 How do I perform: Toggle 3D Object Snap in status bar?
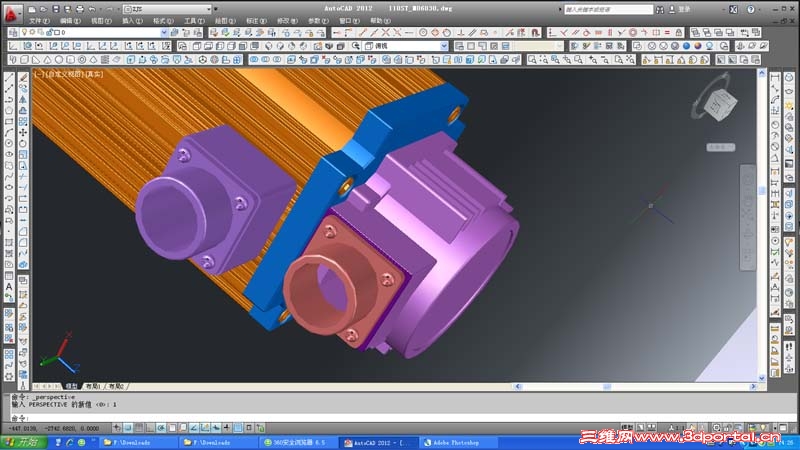coord(183,428)
